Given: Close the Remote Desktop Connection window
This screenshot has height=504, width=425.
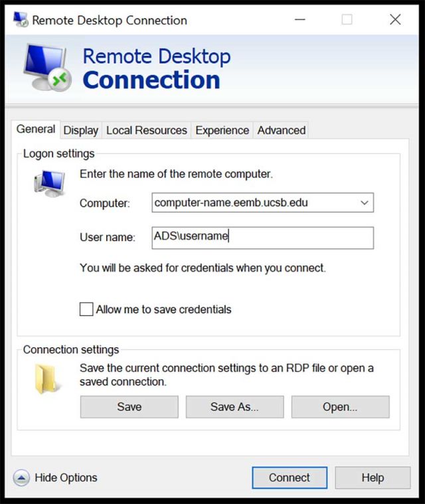Looking at the screenshot, I should click(x=395, y=20).
